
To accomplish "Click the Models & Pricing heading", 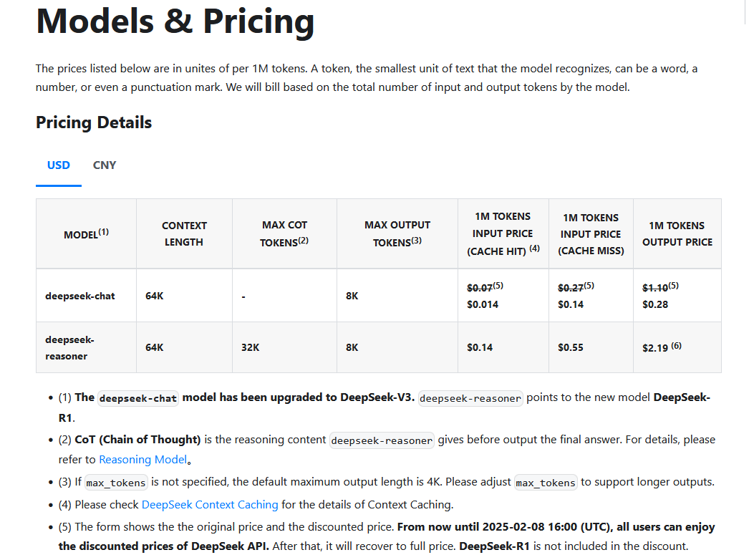I will (175, 21).
